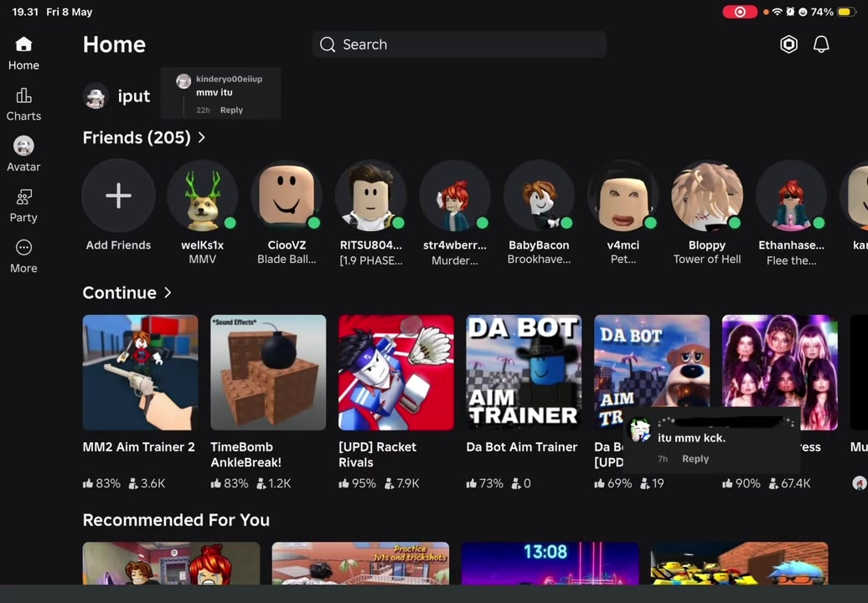Click the TimeBomb AnkleBreak! title
Image resolution: width=868 pixels, height=603 pixels.
(x=245, y=455)
